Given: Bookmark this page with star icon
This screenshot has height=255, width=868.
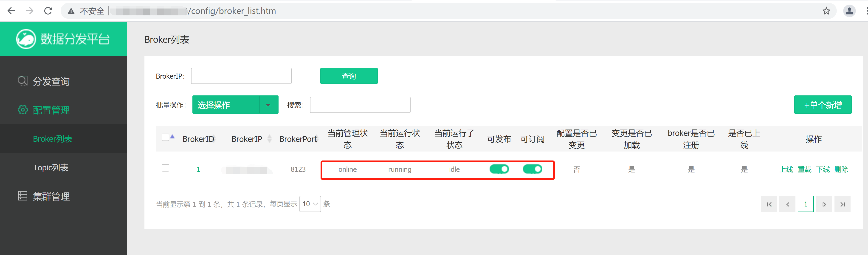Looking at the screenshot, I should 826,11.
